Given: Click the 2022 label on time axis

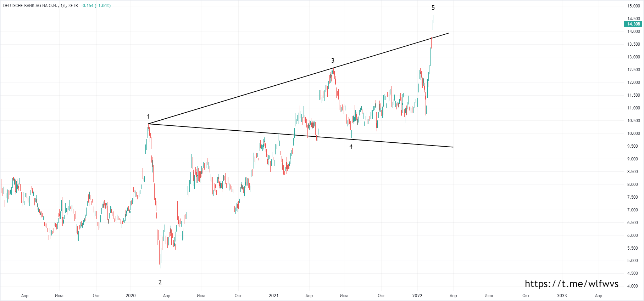Looking at the screenshot, I should click(x=417, y=296).
